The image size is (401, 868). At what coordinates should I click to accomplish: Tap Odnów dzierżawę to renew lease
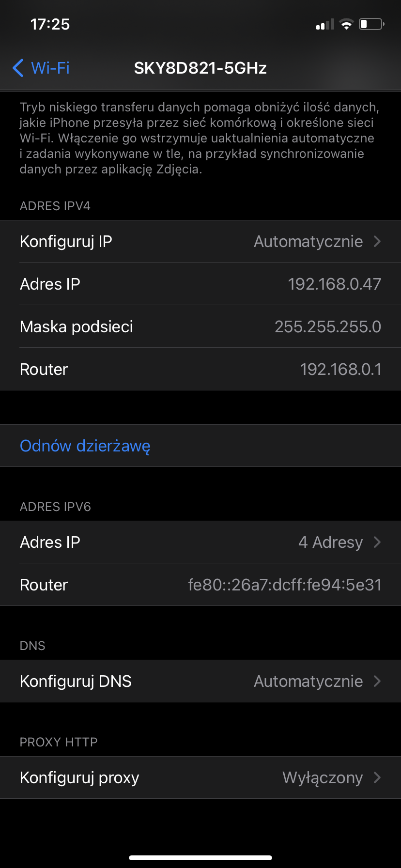click(85, 446)
